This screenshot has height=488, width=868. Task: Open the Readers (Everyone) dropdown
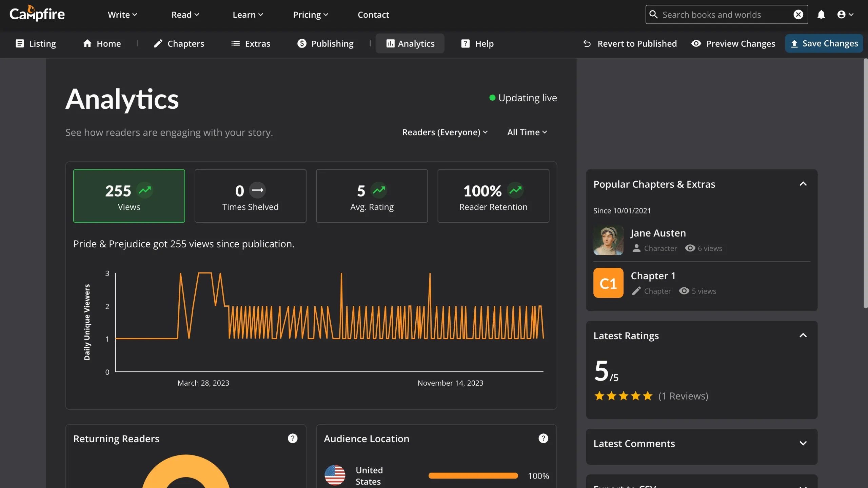click(445, 132)
